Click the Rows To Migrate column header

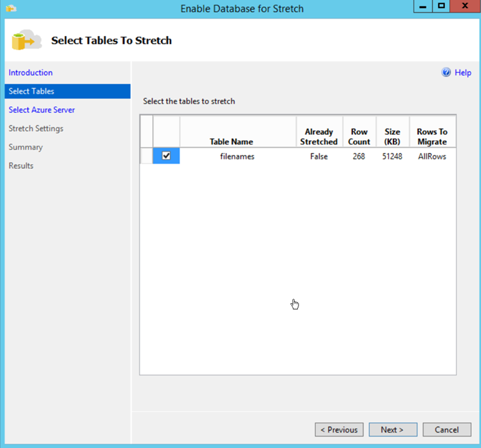432,132
